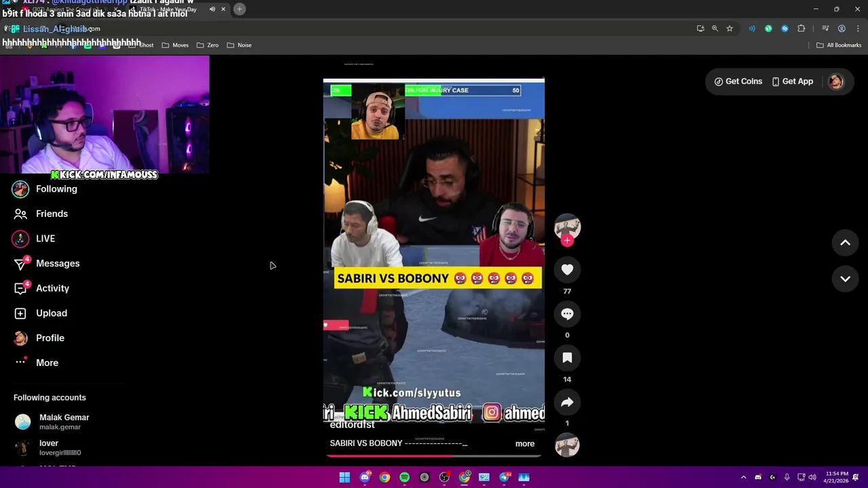Open Telegram from the taskbar
Screen dimensions: 868x488
coord(504,477)
